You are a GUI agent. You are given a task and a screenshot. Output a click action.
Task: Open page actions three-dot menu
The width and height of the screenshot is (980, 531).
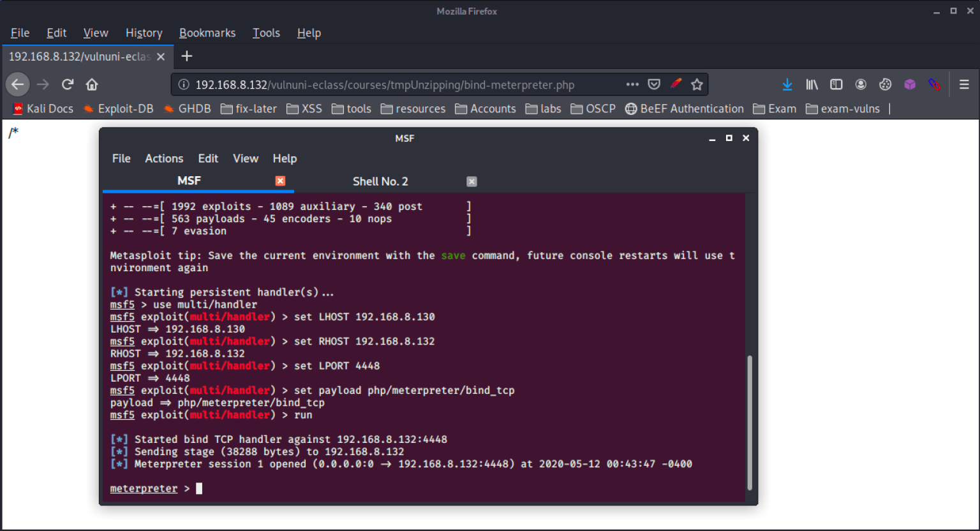click(632, 84)
